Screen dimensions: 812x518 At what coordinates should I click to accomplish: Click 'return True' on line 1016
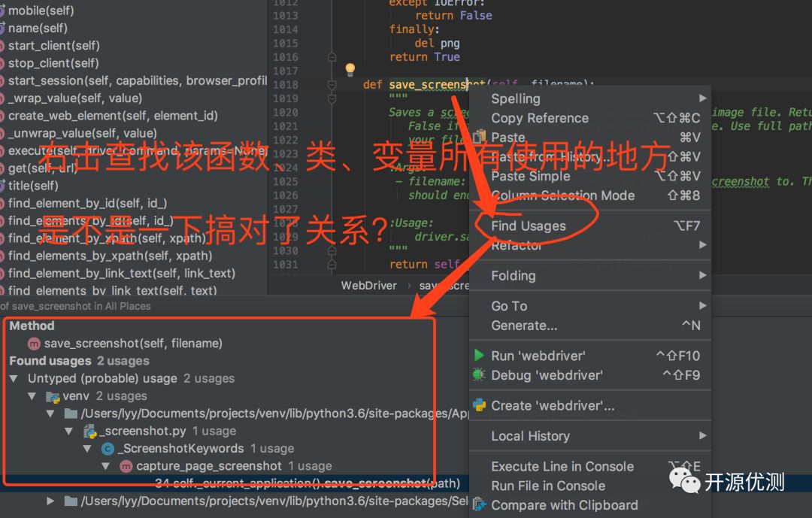pyautogui.click(x=425, y=57)
